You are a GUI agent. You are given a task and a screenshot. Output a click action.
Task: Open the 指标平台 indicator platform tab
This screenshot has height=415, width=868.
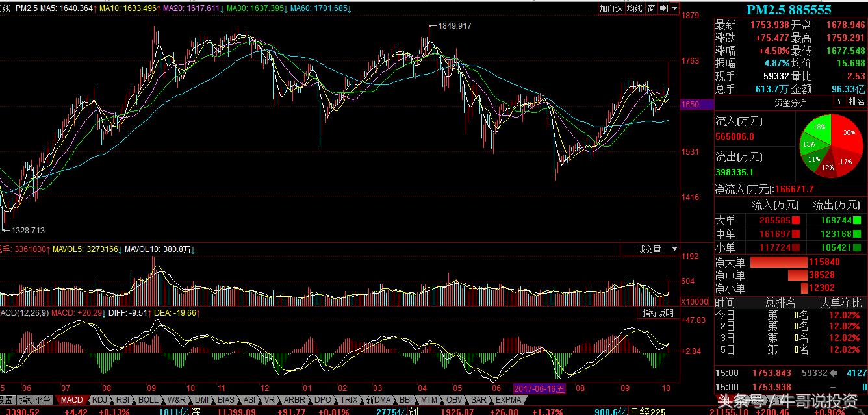click(x=34, y=400)
